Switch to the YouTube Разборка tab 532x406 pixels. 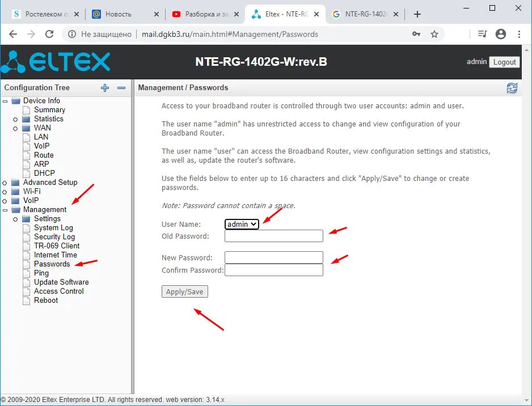(x=204, y=14)
